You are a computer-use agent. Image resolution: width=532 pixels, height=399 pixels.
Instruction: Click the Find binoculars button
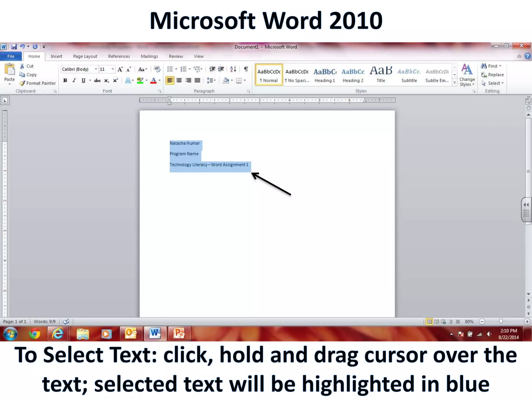point(491,66)
